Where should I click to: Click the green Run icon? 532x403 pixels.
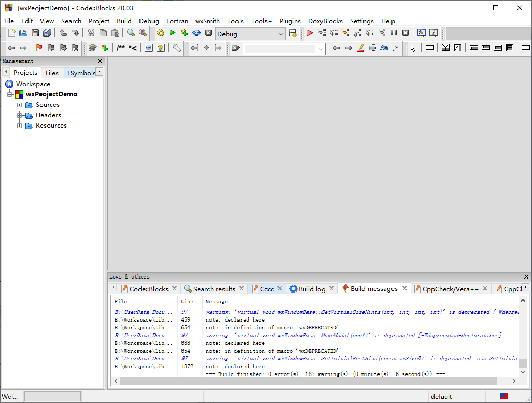point(172,33)
